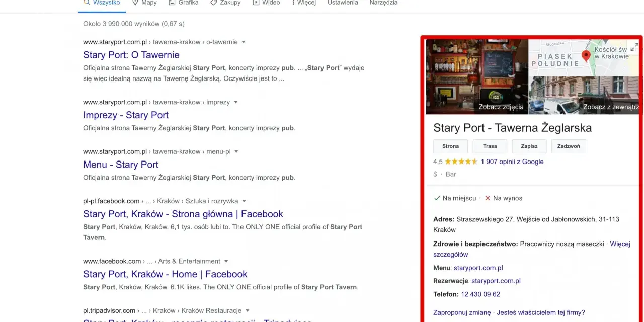Viewport: 644px width, 322px height.
Task: Click the tag icon beside Zakupy
Action: 213,3
